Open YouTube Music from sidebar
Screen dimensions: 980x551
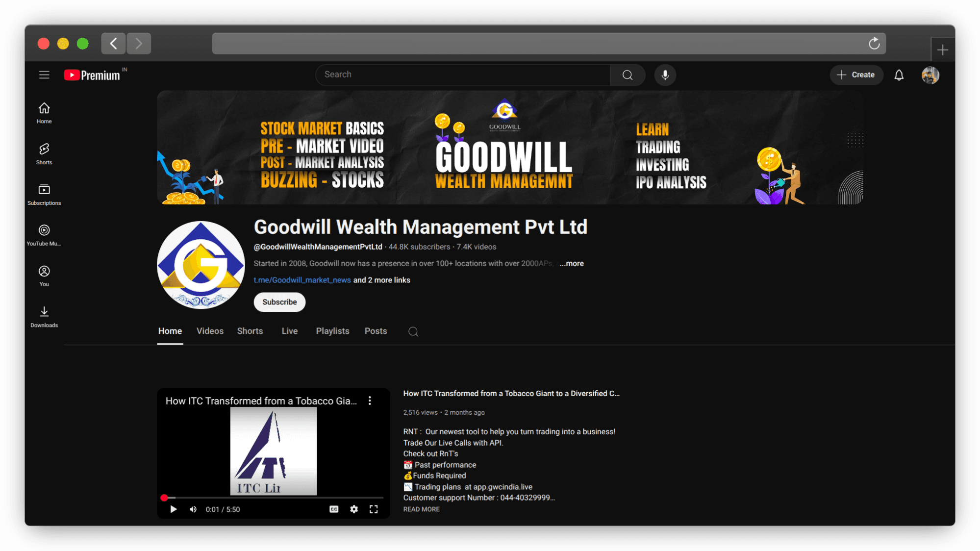[44, 235]
